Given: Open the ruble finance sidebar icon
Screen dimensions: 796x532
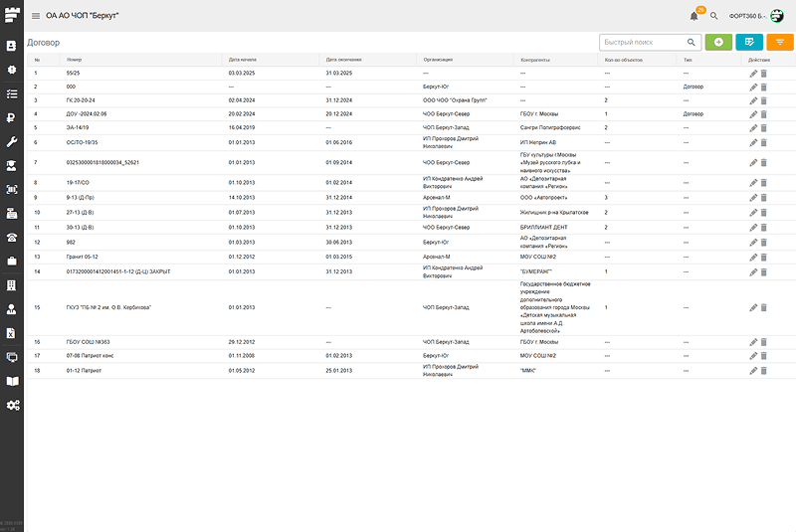Looking at the screenshot, I should 12,117.
